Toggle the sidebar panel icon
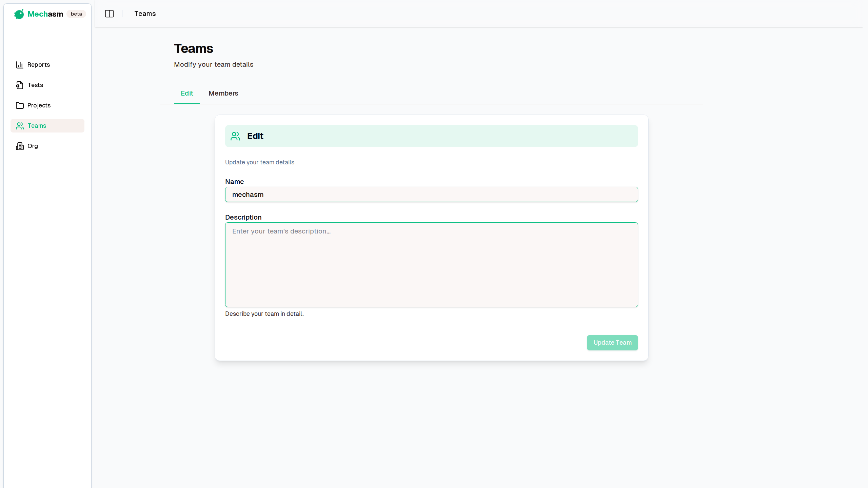Viewport: 868px width, 488px height. [109, 14]
